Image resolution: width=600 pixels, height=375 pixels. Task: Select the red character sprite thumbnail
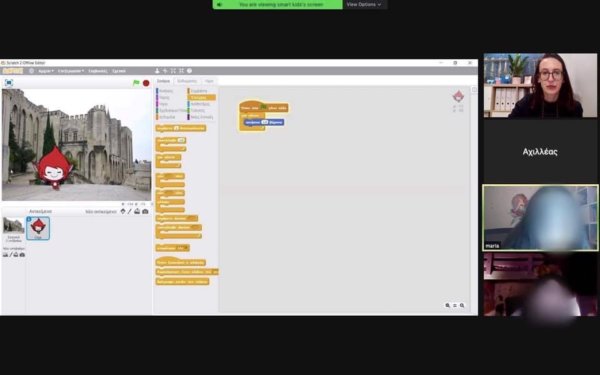(x=38, y=228)
